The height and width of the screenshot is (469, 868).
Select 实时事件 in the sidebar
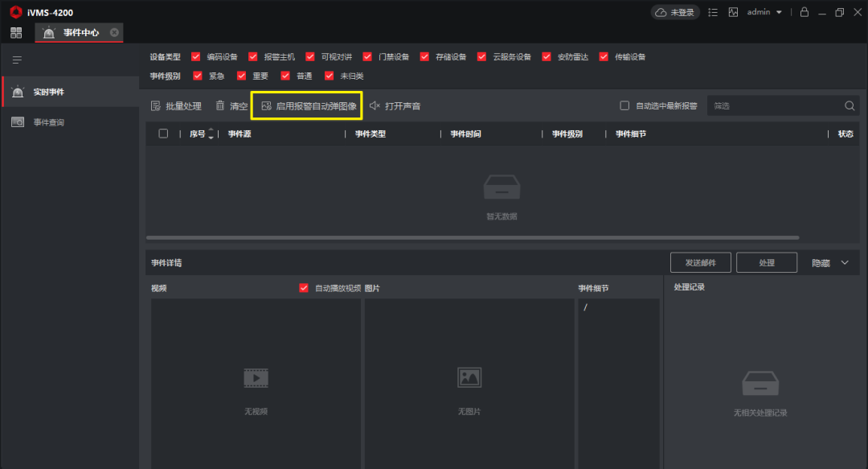[x=70, y=92]
